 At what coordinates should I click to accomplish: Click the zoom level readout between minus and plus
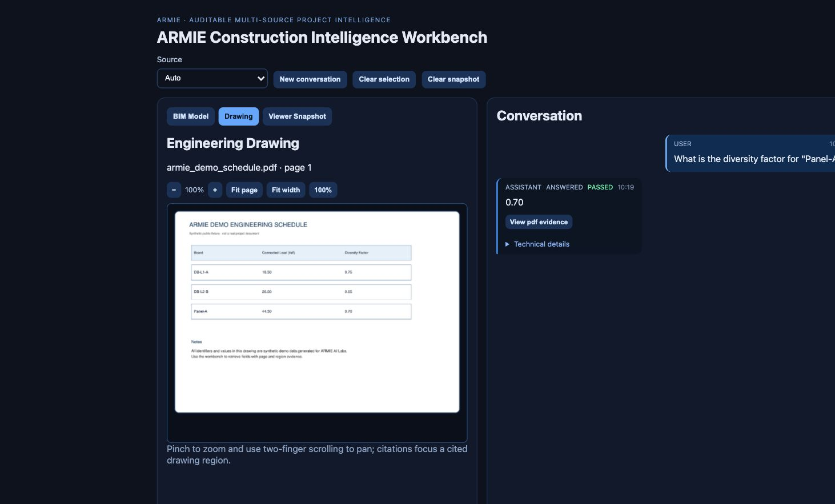194,190
